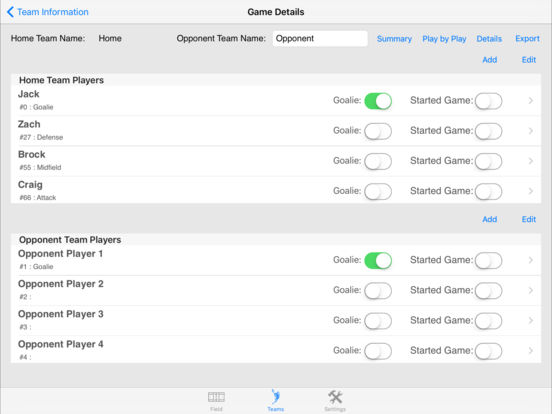Export the game data
The width and height of the screenshot is (552, 414).
tap(527, 39)
